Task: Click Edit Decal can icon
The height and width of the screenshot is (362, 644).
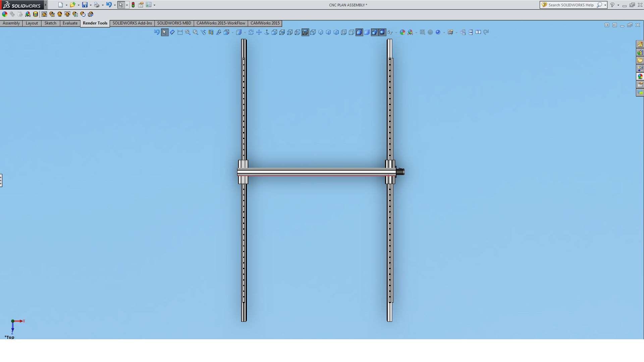Action: (36, 14)
